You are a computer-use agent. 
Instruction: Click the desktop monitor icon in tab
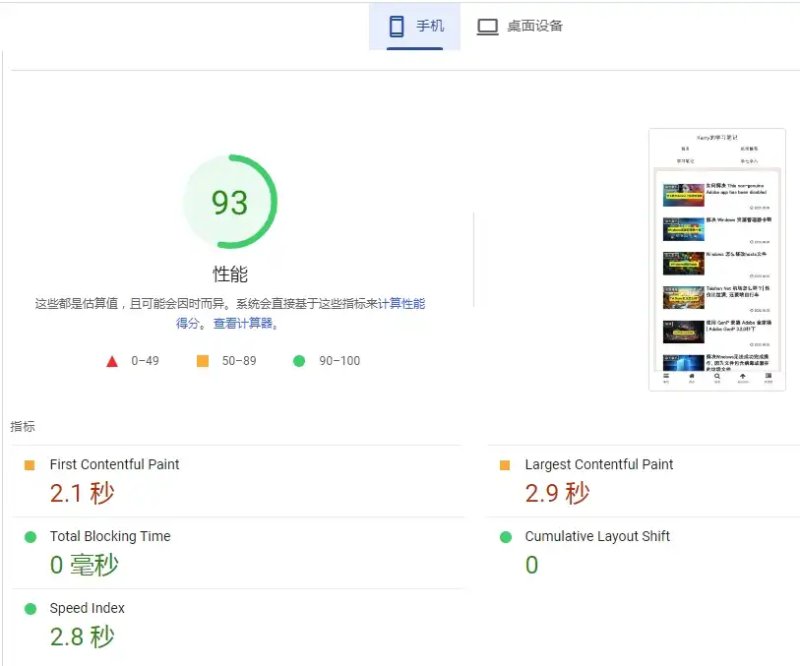pos(488,27)
